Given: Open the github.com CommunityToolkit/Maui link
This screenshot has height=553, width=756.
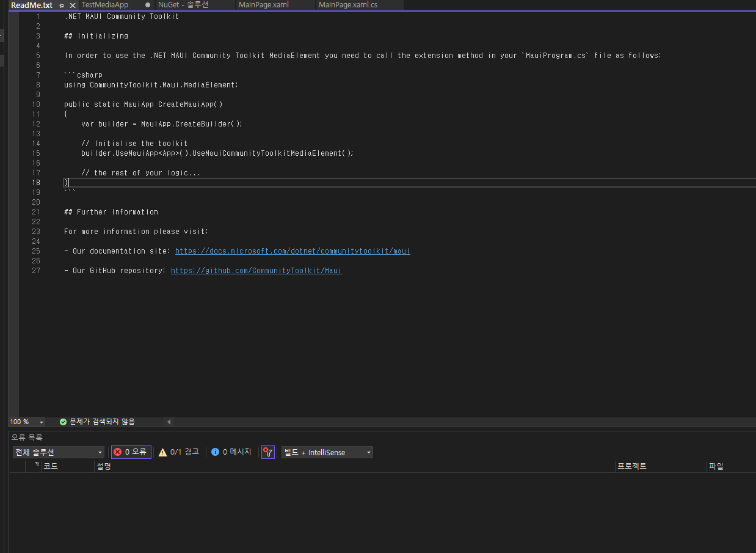Looking at the screenshot, I should (256, 271).
